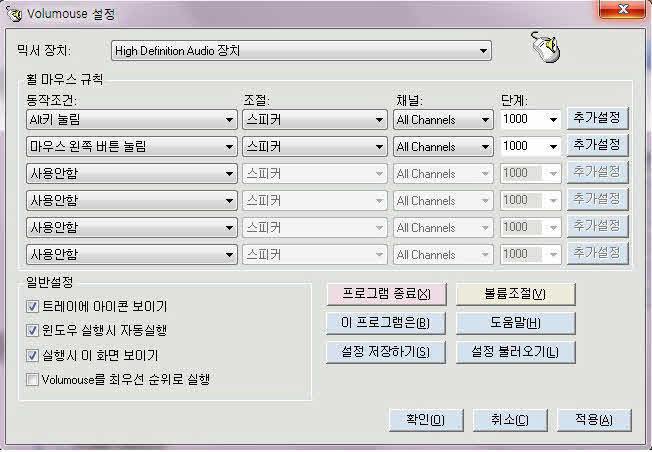Click the 볼륨조절(V) button
This screenshot has height=452, width=652.
coord(516,294)
